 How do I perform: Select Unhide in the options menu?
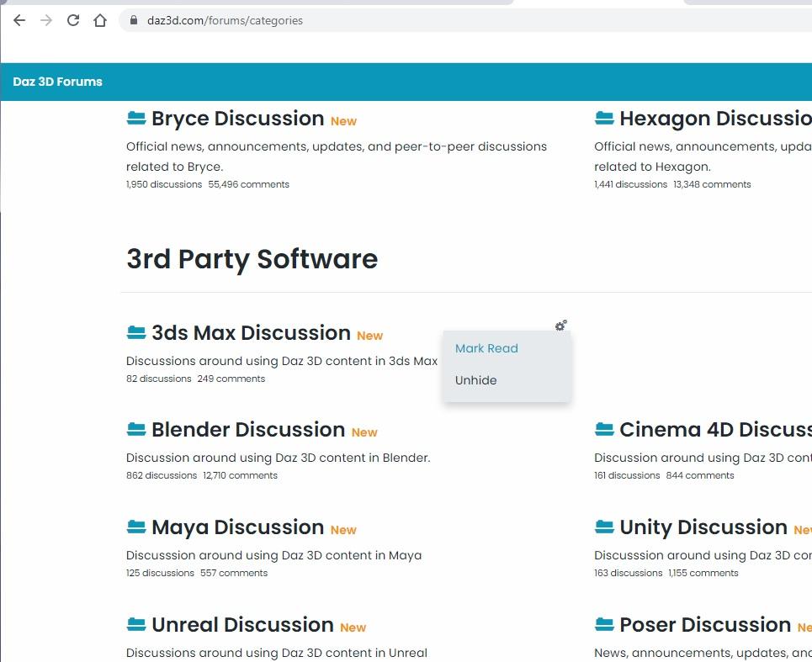476,380
